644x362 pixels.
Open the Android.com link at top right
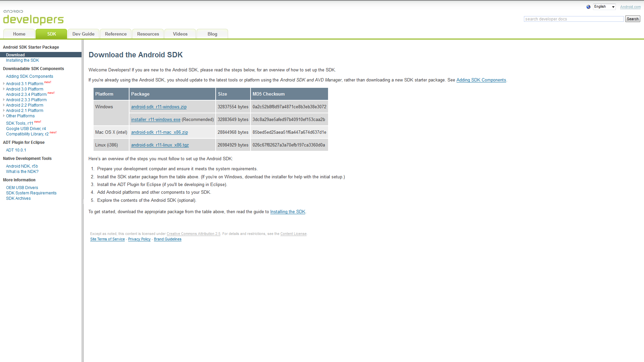click(630, 7)
